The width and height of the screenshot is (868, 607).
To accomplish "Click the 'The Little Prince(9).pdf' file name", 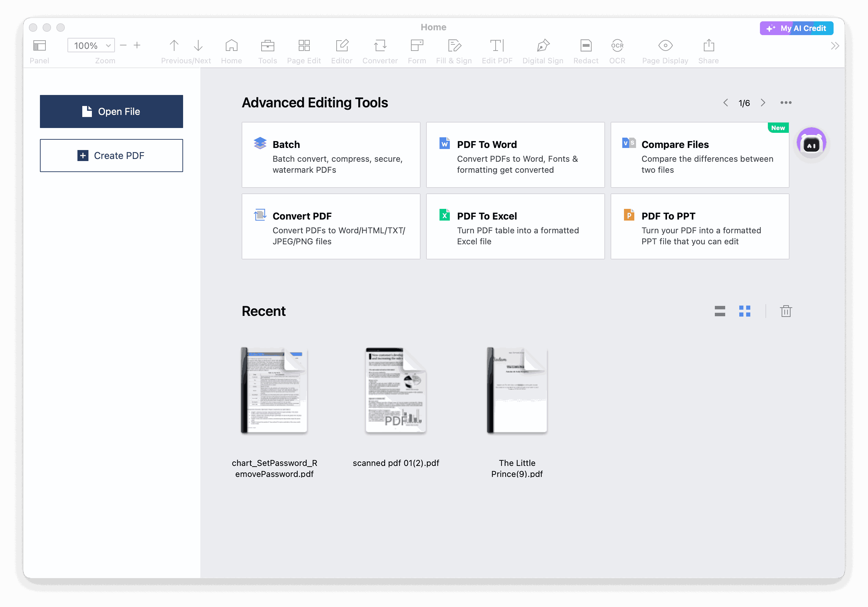I will [x=517, y=469].
